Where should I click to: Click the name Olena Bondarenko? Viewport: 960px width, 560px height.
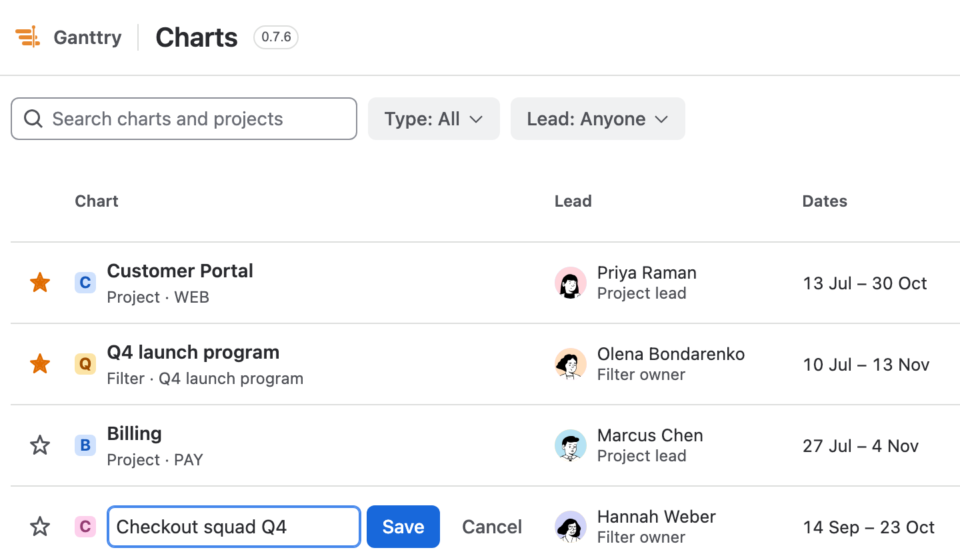(x=671, y=354)
